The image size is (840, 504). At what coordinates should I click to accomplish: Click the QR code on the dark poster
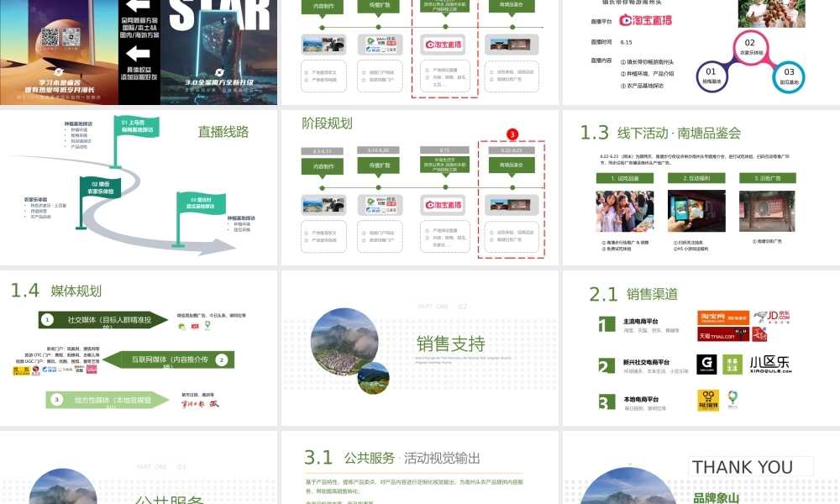50,37
